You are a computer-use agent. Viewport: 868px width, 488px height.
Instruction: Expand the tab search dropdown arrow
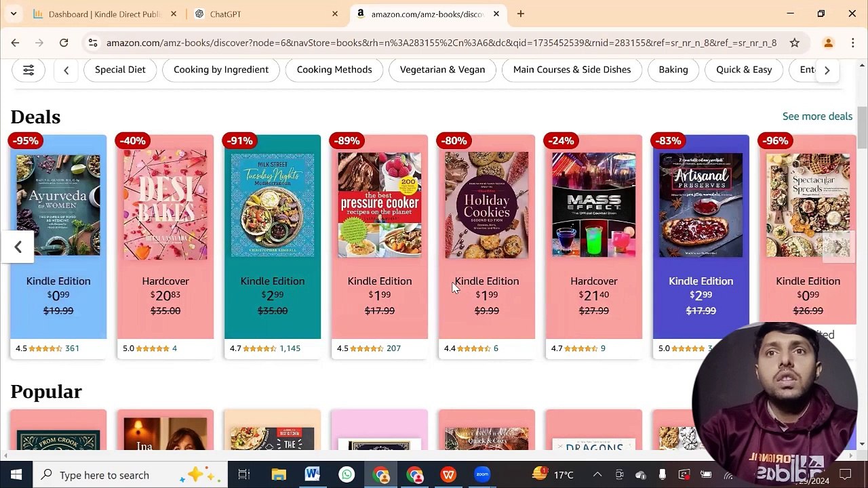click(14, 14)
